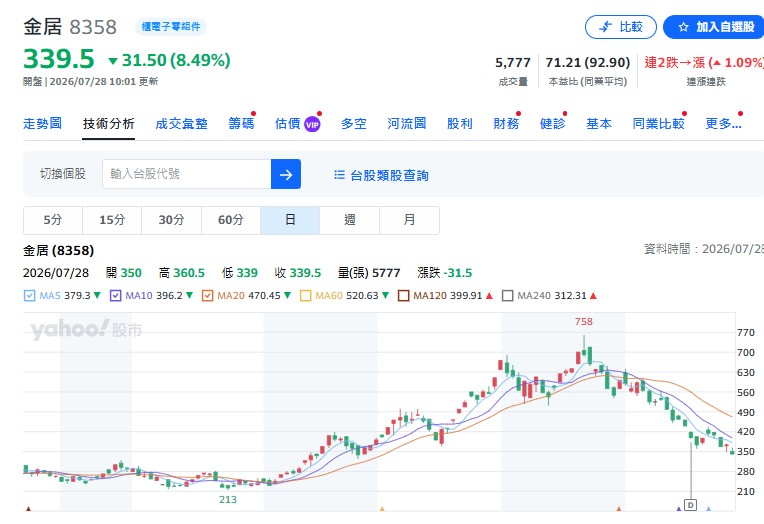Open the 籌碼 tab
This screenshot has width=764, height=524.
point(241,124)
